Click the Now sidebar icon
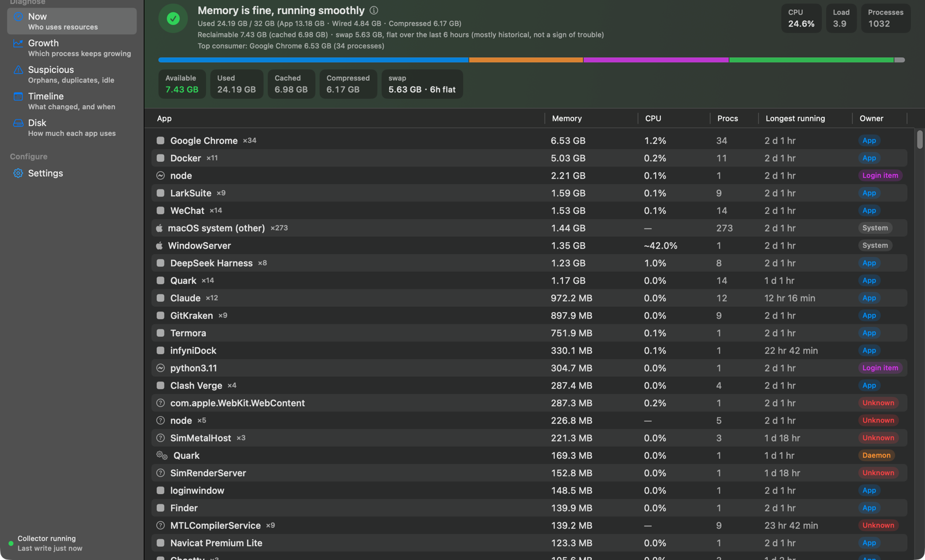The height and width of the screenshot is (560, 925). point(18,17)
